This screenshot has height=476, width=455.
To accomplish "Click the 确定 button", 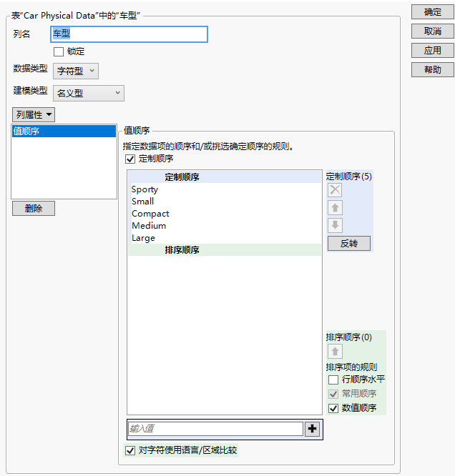I will (433, 12).
